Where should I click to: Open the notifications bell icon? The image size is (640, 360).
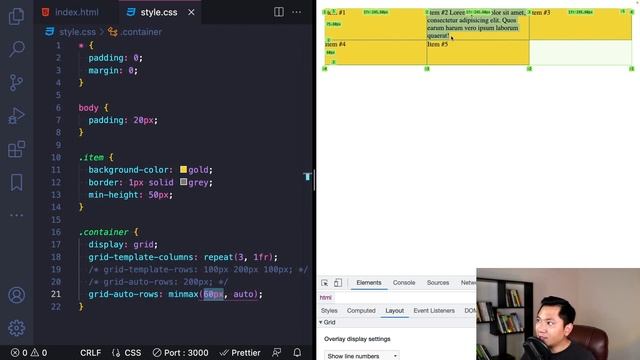pos(297,353)
